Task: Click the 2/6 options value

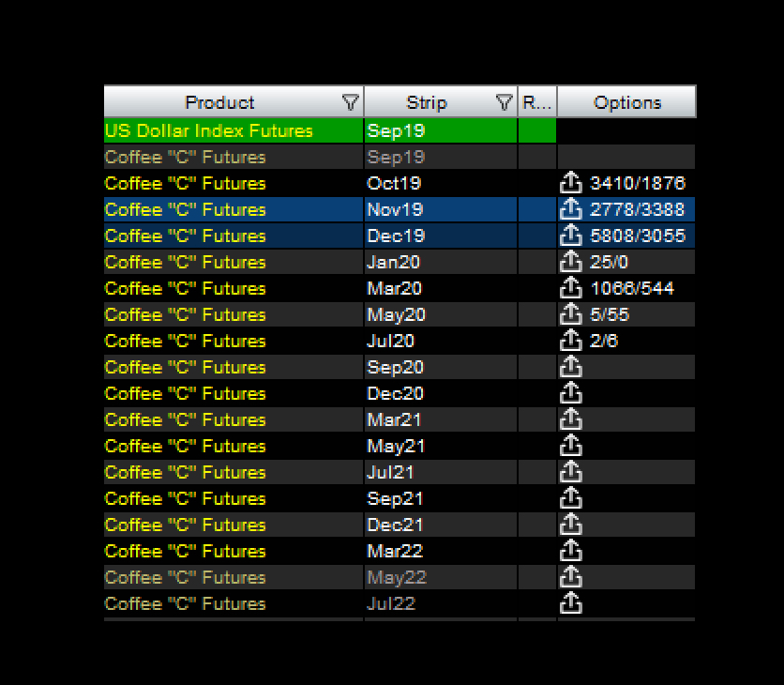Action: coord(604,341)
